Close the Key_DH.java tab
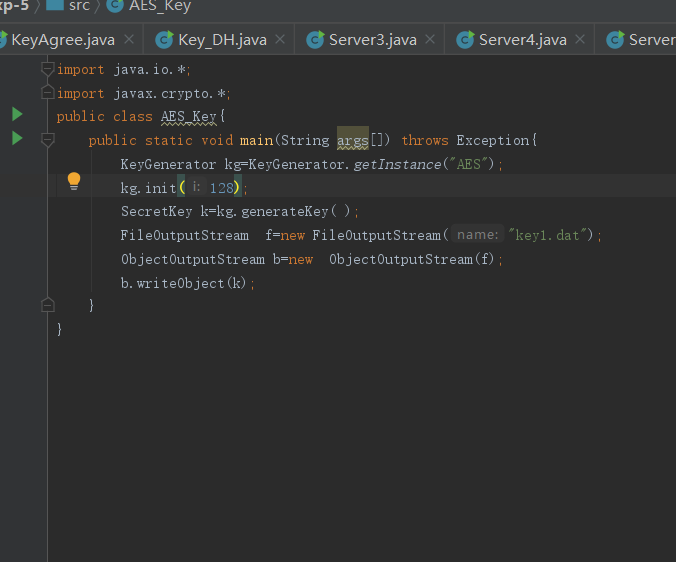The height and width of the screenshot is (562, 676). [280, 39]
